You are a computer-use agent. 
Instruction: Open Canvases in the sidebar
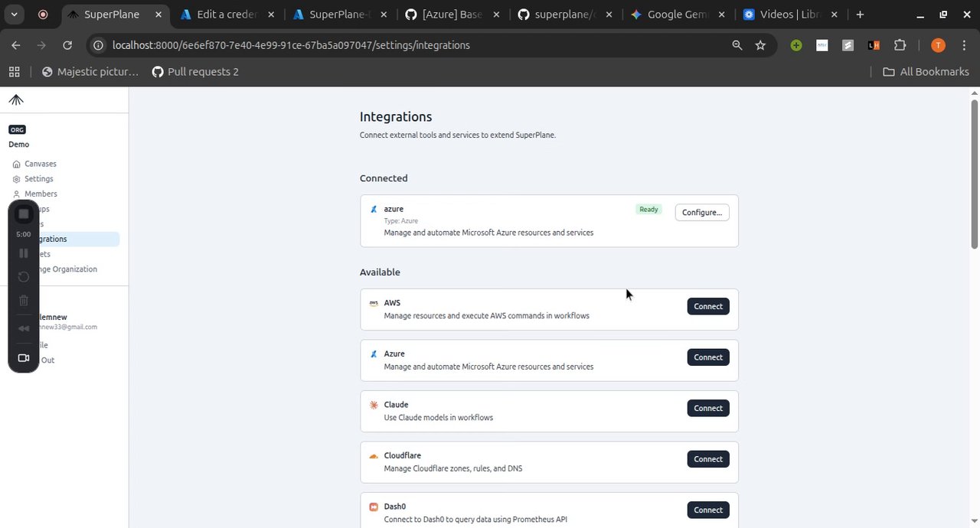click(41, 164)
